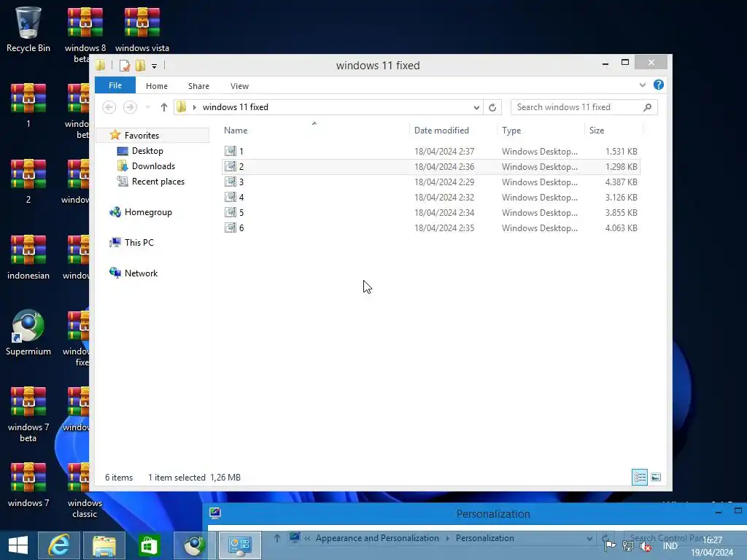747x560 pixels.
Task: Open the Customize Quick Access Toolbar dropdown
Action: point(155,66)
